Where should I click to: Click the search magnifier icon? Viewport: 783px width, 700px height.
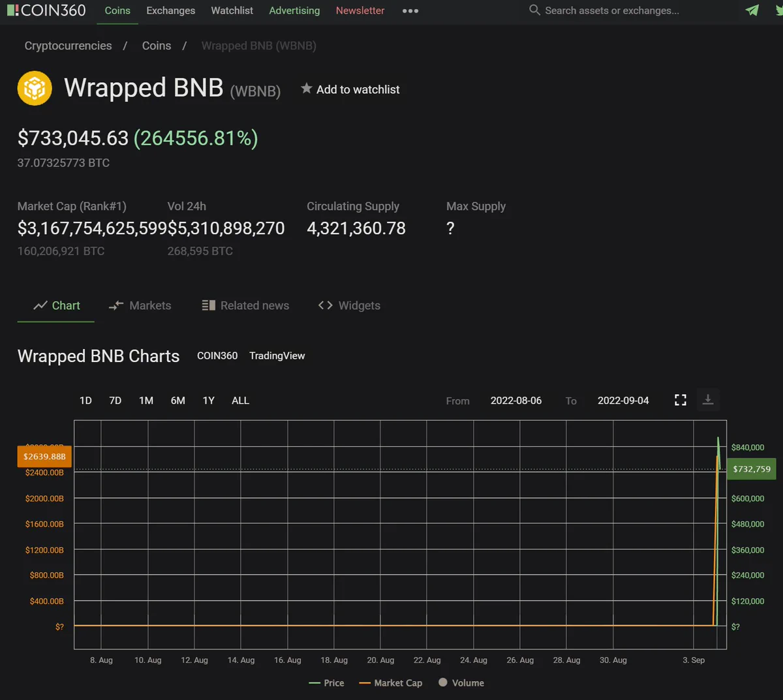point(534,10)
